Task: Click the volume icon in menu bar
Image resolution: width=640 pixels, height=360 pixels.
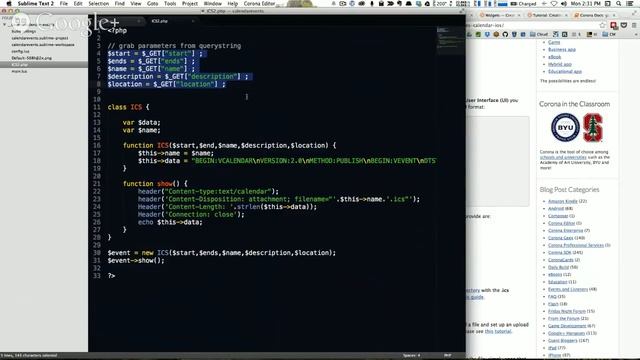Action: (x=564, y=4)
